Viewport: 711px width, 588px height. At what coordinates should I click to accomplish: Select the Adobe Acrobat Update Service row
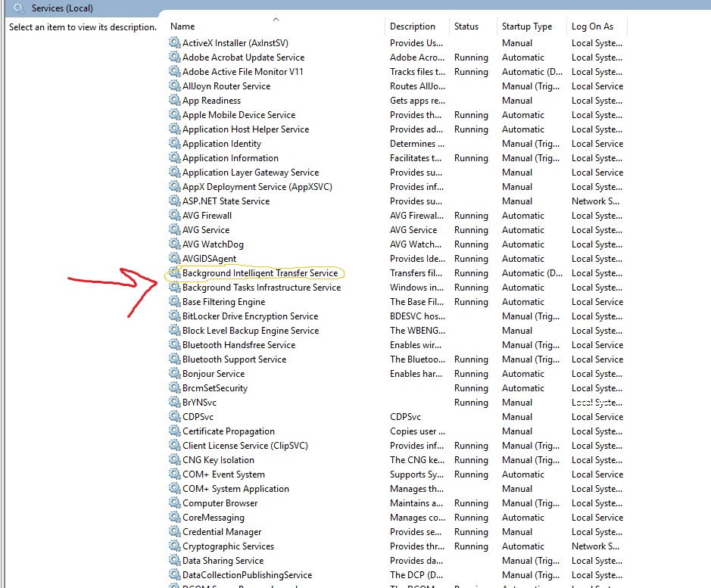pos(398,58)
